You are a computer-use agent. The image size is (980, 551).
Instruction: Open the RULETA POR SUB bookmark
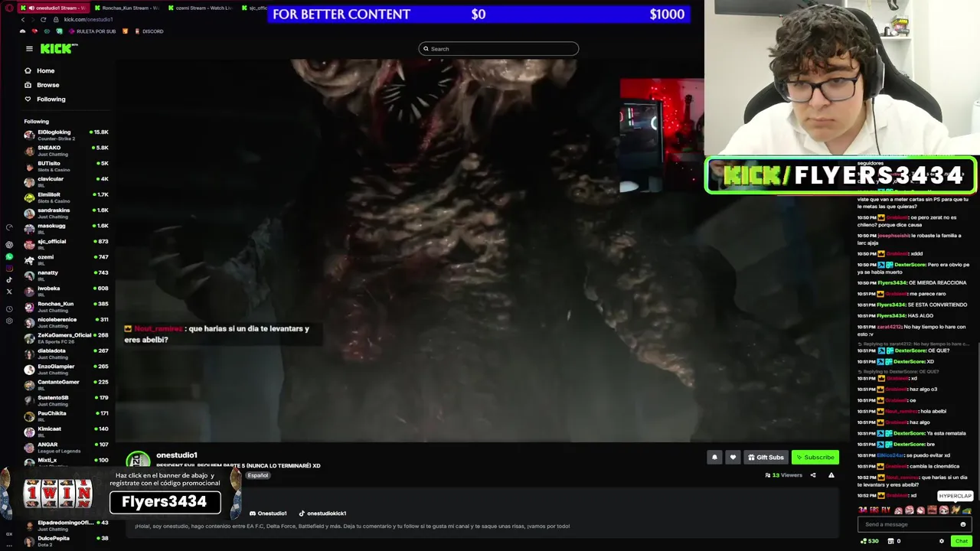pos(92,31)
